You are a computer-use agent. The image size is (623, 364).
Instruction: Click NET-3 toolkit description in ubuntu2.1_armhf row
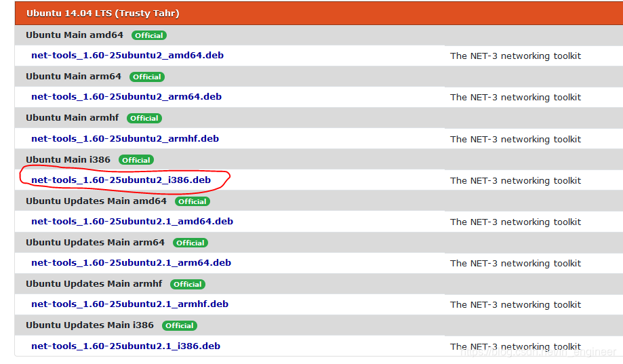tap(515, 305)
